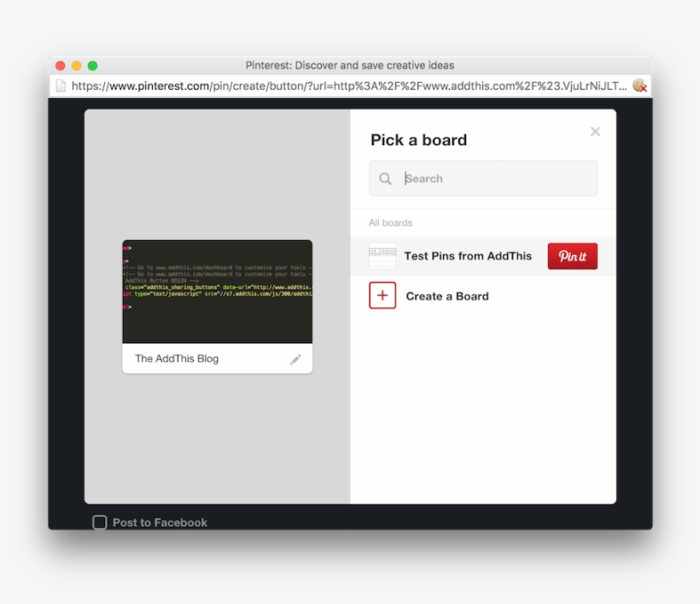
Task: Click the Create a Board plus icon
Action: click(382, 296)
